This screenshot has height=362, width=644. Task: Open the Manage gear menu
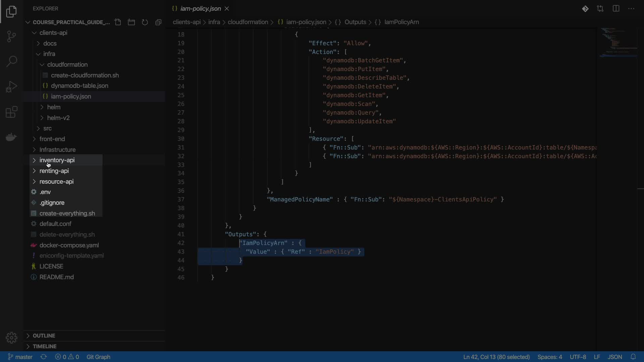click(x=11, y=338)
